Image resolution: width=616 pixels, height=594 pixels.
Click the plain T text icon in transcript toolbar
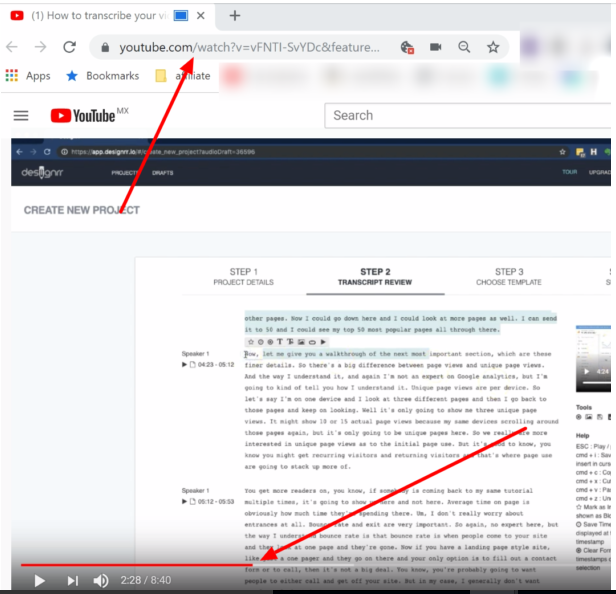click(280, 342)
